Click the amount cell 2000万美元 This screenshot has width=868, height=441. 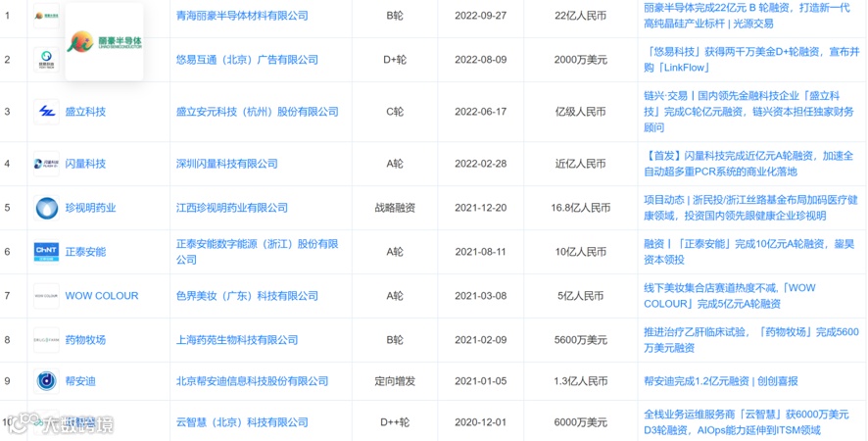coord(580,60)
